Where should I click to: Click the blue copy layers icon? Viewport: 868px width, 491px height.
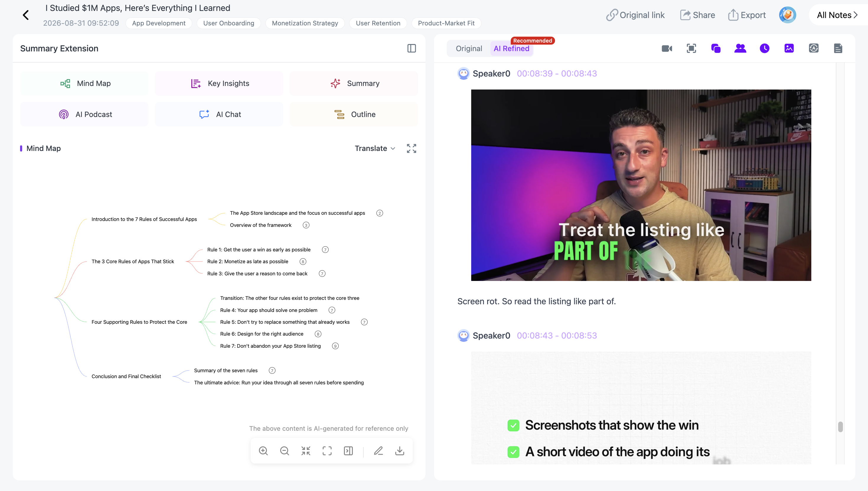pyautogui.click(x=716, y=48)
